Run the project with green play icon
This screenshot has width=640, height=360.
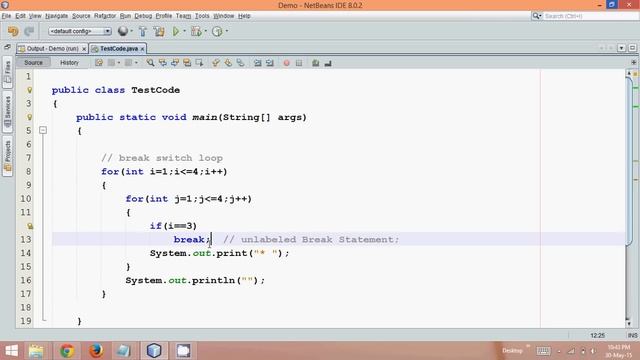point(176,31)
